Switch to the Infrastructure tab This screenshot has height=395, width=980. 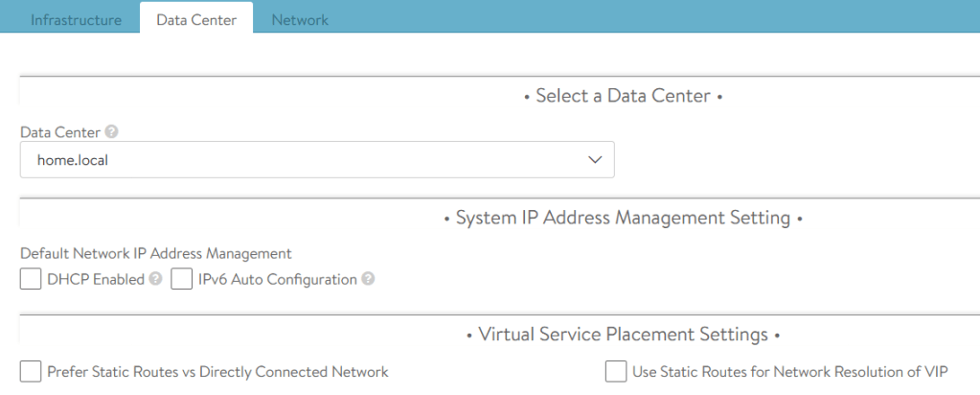coord(77,20)
